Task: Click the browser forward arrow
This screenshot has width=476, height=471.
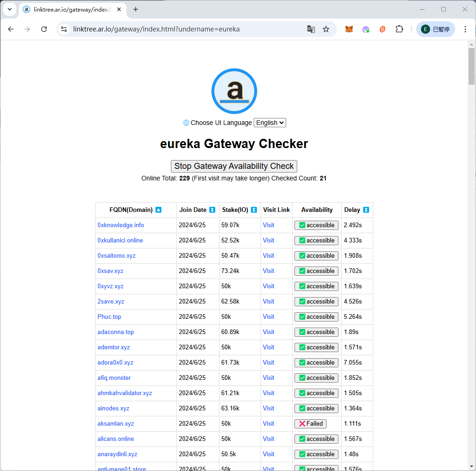Action: [27, 29]
